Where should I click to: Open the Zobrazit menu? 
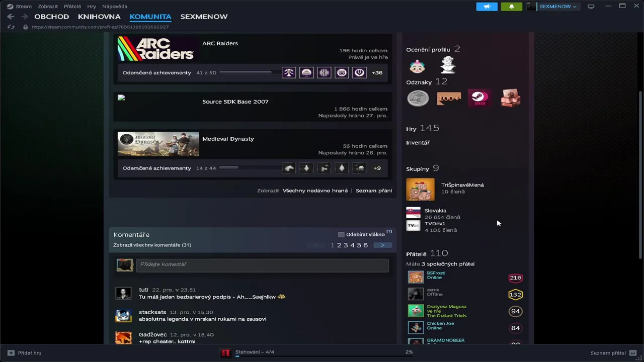tap(48, 7)
